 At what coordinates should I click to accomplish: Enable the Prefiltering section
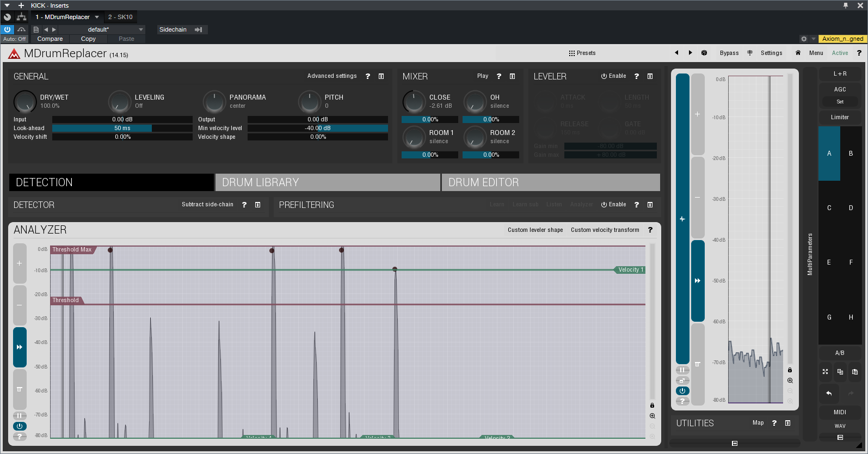tap(613, 204)
